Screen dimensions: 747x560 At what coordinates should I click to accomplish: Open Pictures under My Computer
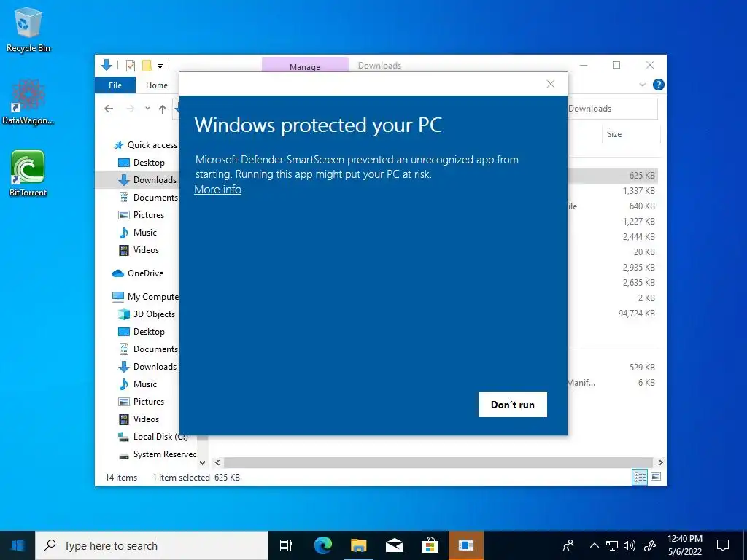141,402
